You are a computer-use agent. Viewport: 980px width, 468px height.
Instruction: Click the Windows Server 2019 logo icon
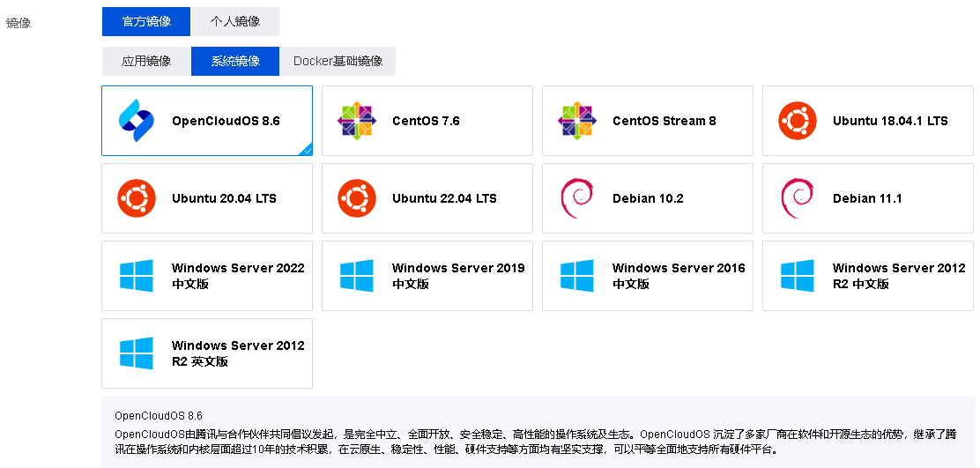(357, 276)
